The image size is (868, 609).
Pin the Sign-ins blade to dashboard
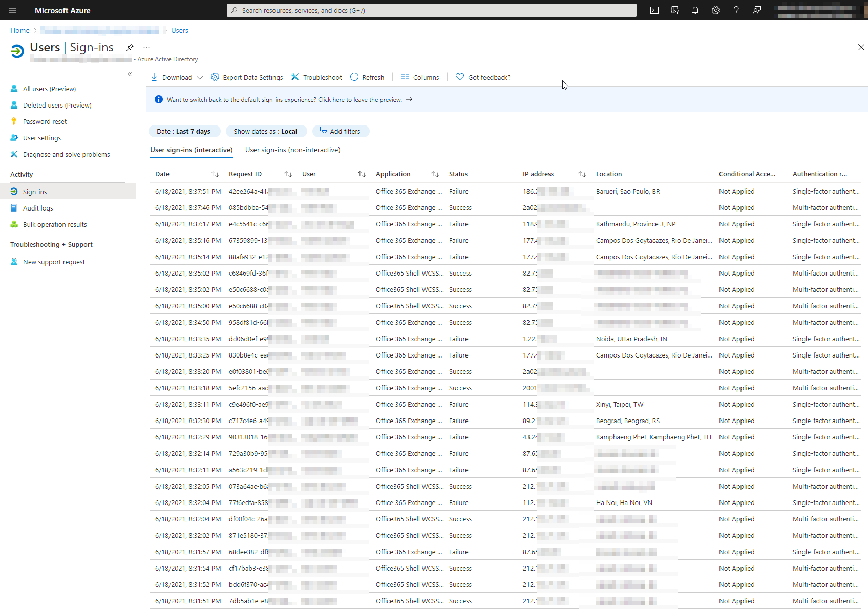[130, 47]
